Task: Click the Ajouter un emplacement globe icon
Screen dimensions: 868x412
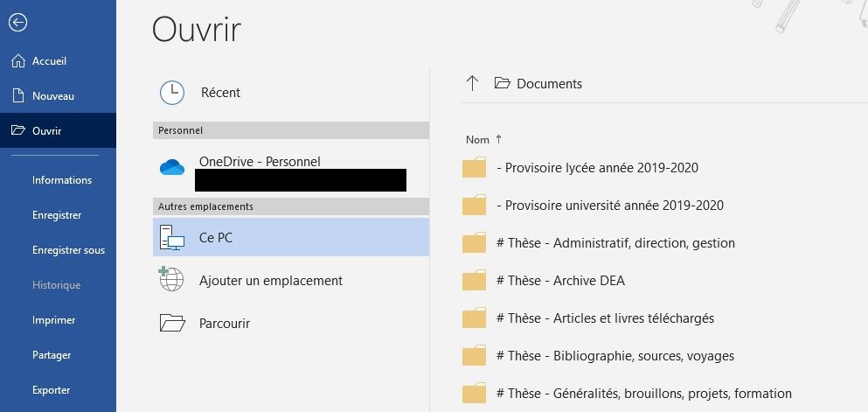Action: (172, 281)
